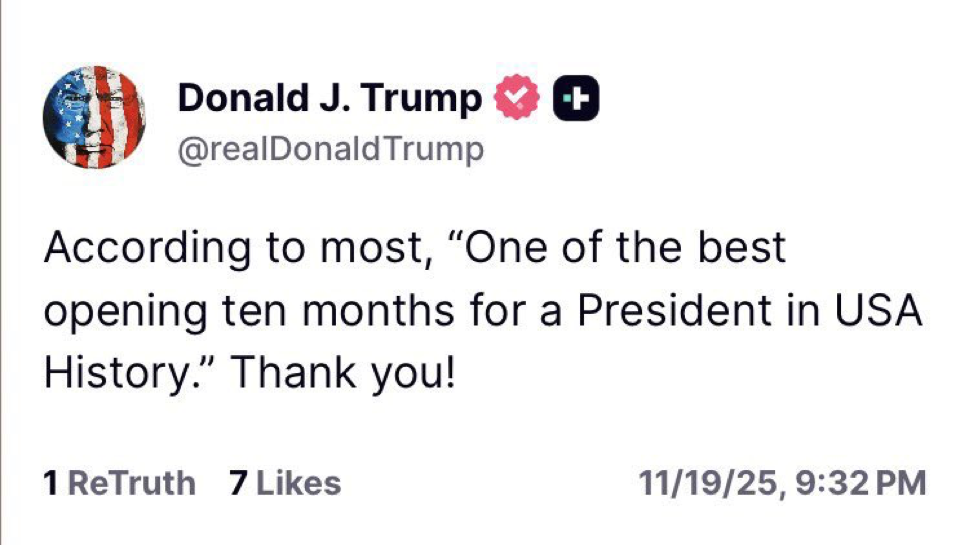Viewport: 968px width, 545px height.
Task: Click the "According to most," opening words
Action: [236, 248]
